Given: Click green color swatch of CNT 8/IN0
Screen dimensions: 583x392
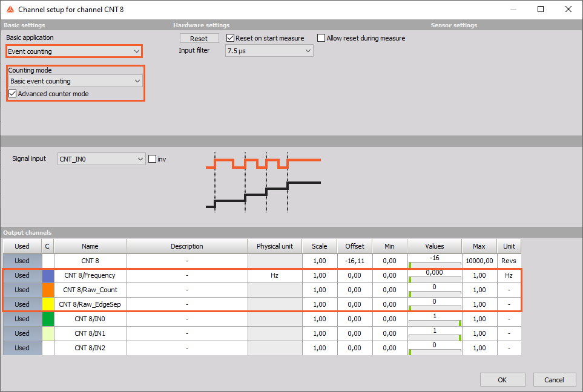Looking at the screenshot, I should click(48, 319).
